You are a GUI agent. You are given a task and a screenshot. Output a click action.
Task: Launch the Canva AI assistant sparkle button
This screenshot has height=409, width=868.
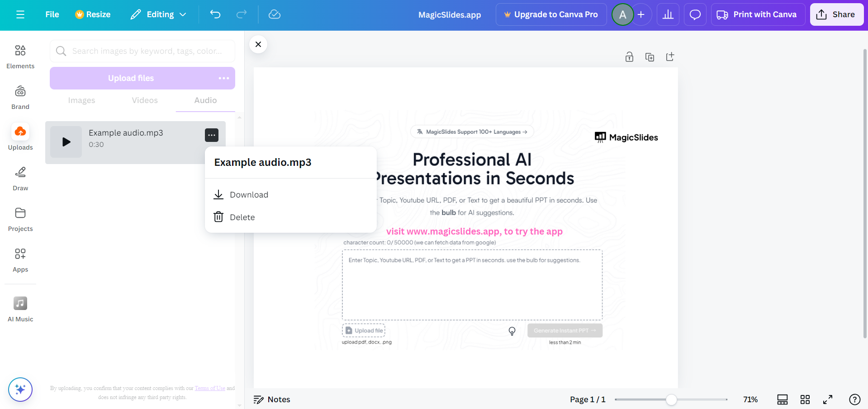coord(20,389)
